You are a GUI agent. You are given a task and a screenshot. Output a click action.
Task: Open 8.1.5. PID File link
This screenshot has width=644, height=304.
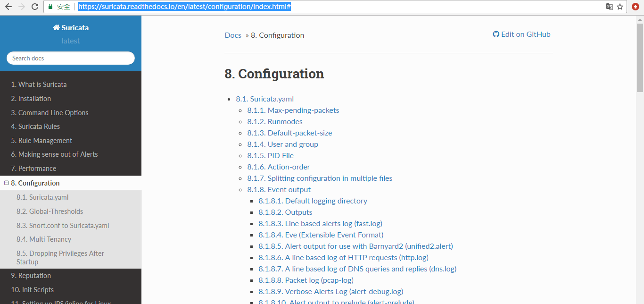pyautogui.click(x=271, y=156)
